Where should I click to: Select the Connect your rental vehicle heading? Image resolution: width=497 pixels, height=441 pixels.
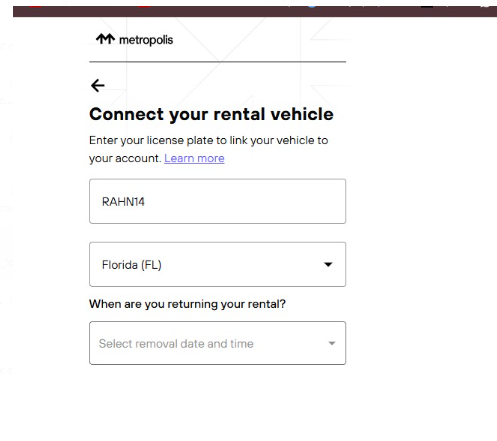(211, 114)
